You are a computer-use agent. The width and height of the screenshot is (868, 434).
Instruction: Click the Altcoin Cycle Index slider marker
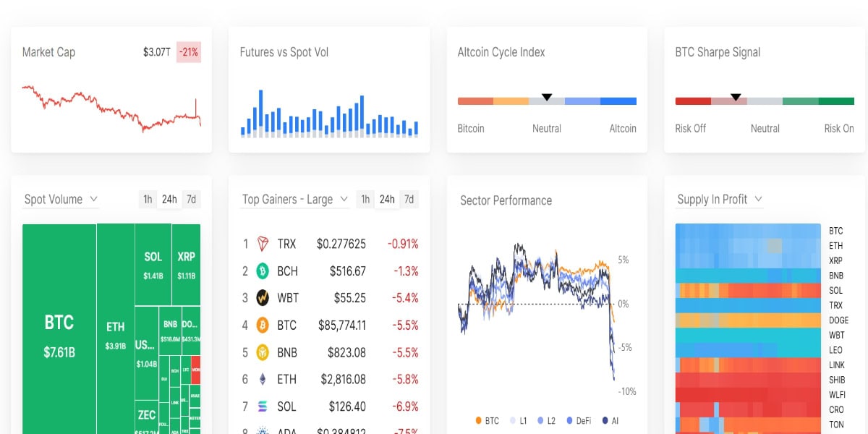tap(547, 97)
